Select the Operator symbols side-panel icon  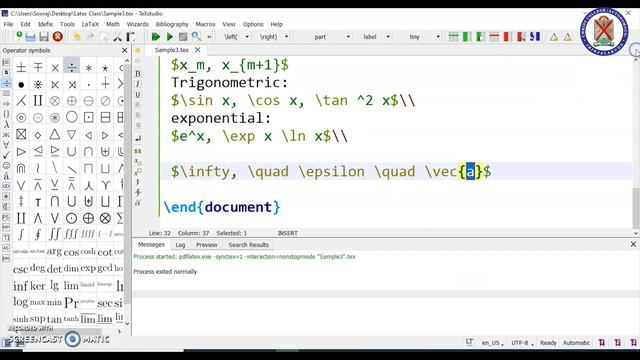tap(6, 83)
